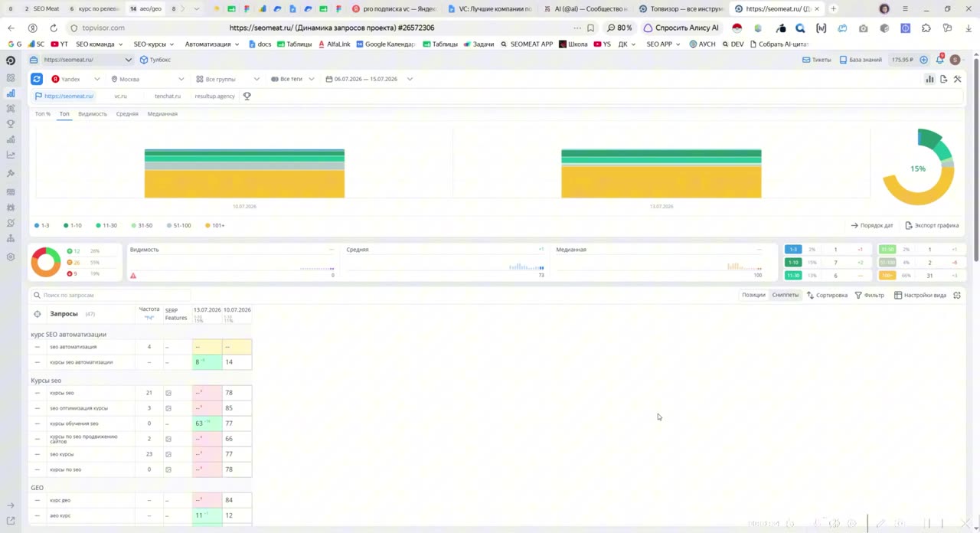Click the browser bookmark icon in address bar
Viewport: 980px width, 533px height.
click(x=590, y=28)
